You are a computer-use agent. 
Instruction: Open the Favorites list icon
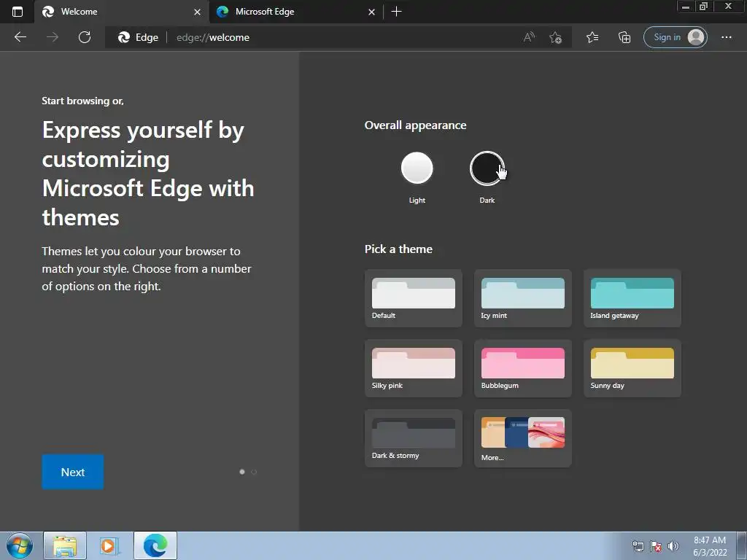592,37
